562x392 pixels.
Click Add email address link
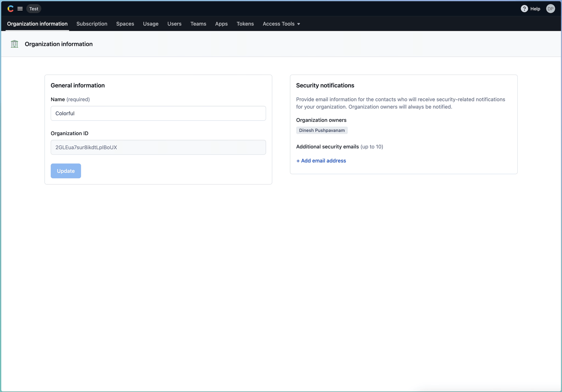click(321, 161)
